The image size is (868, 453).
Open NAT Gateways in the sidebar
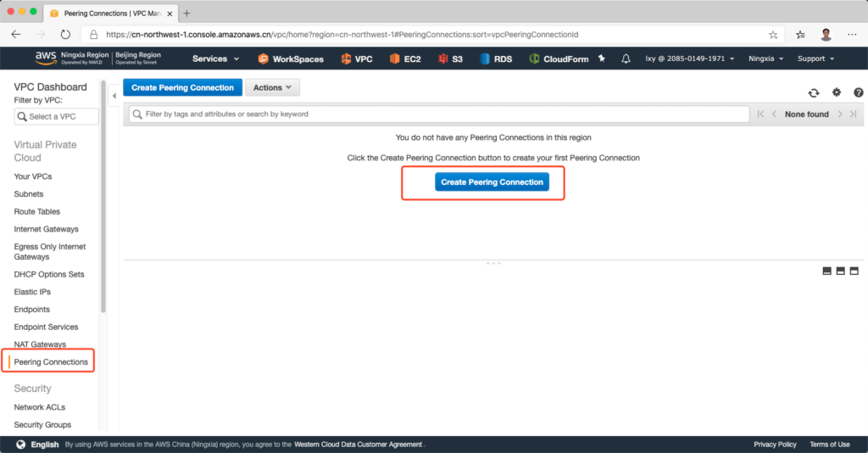tap(40, 344)
